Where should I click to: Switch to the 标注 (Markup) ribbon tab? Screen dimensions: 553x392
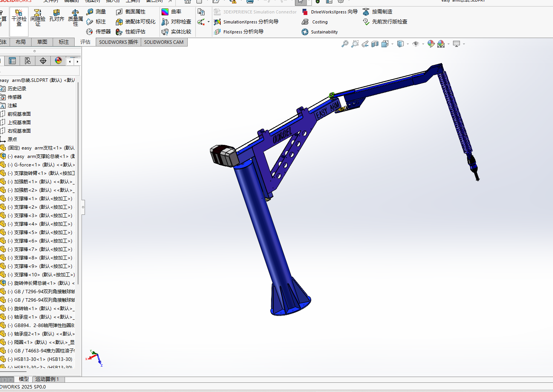[x=64, y=42]
